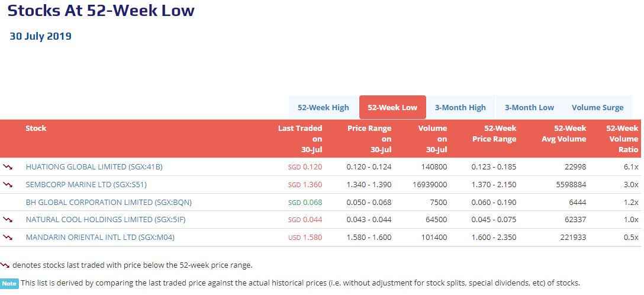This screenshot has width=644, height=295.
Task: Click the volume value 7500
Action: 439,202
